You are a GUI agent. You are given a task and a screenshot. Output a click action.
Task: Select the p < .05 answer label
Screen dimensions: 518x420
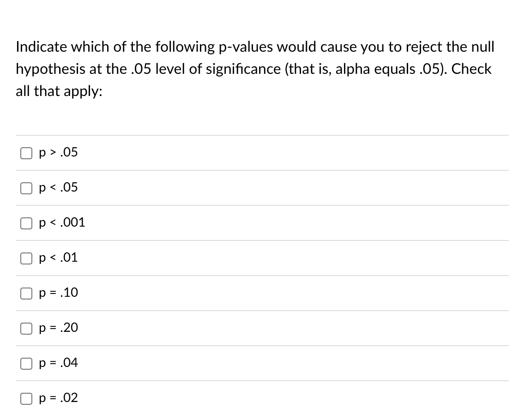click(58, 188)
